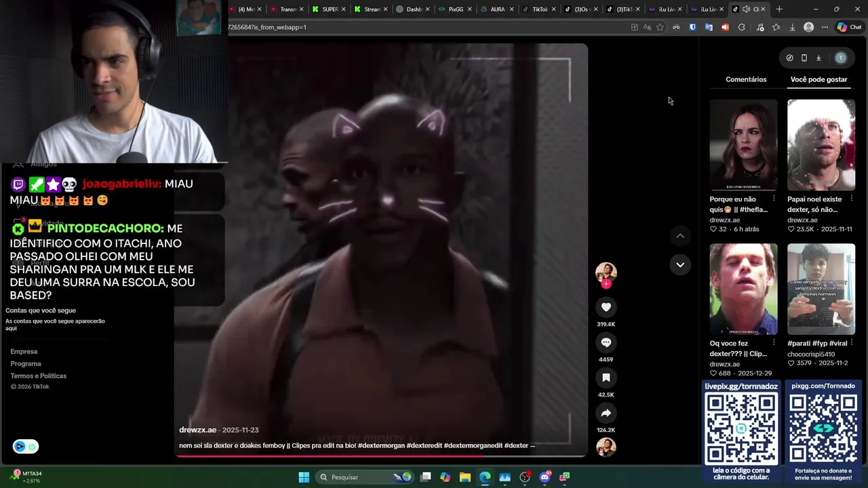
Task: Click the video progress bar at bottom
Action: coord(381,456)
